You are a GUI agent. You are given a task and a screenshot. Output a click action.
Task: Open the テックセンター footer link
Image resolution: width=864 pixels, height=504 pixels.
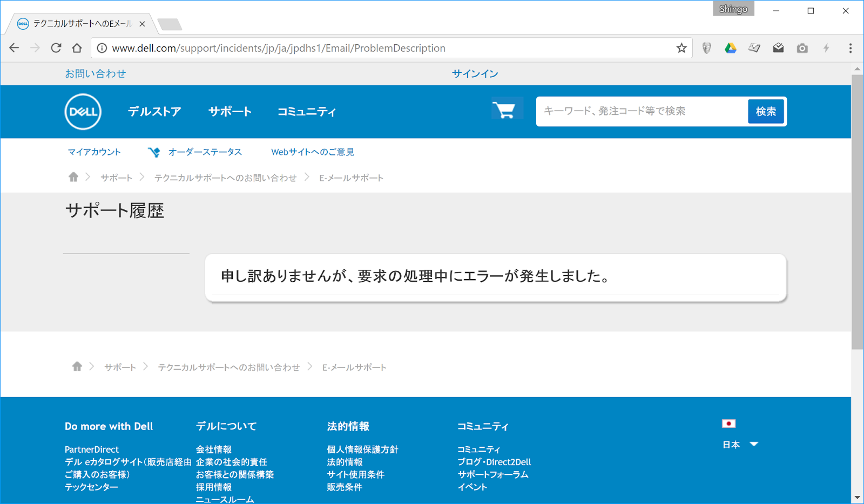click(x=91, y=487)
